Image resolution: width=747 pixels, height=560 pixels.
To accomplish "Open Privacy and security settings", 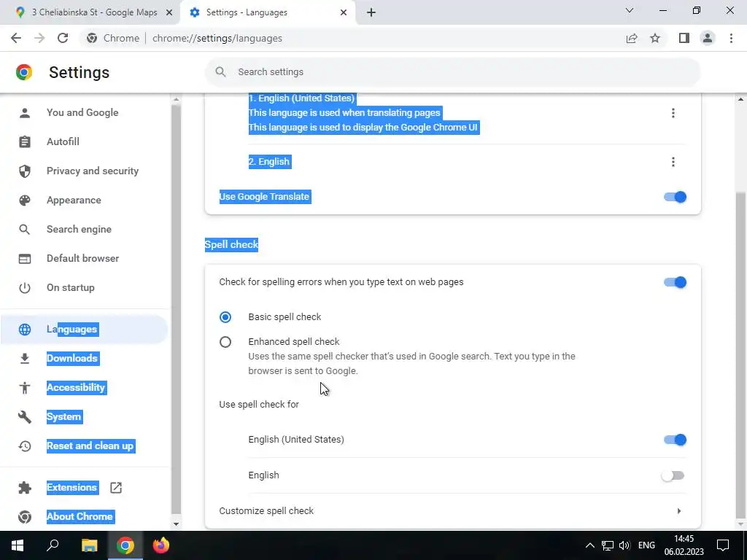I will 93,171.
